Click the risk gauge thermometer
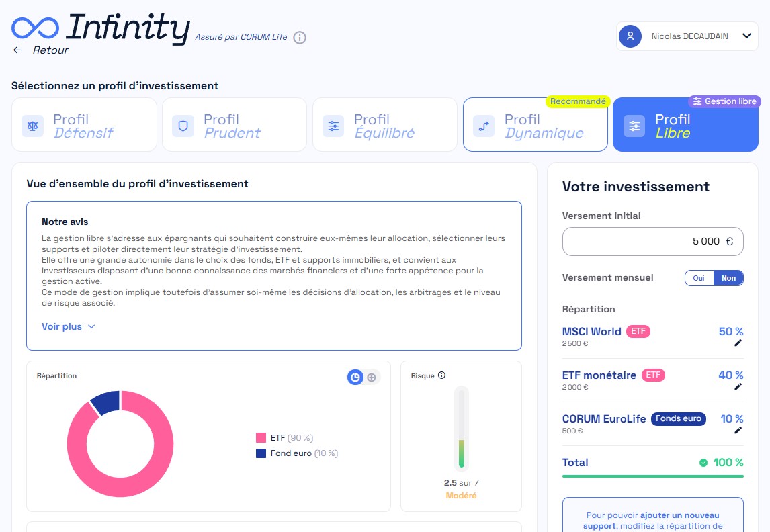Viewport: 770px width, 532px height. 462,429
